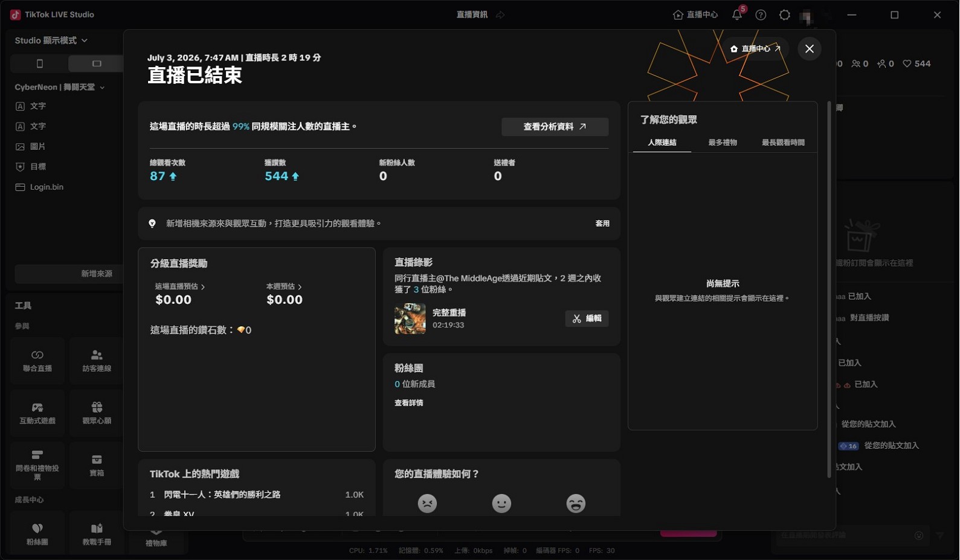Click the profile avatar in title bar
The width and height of the screenshot is (960, 560).
[x=806, y=16]
